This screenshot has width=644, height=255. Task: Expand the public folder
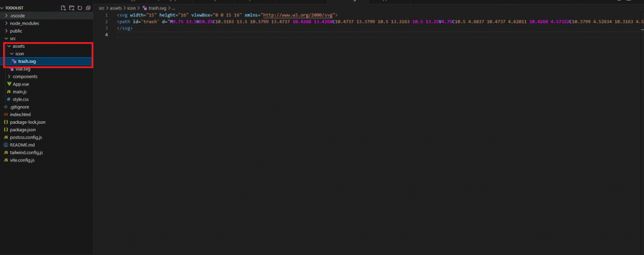[x=16, y=31]
